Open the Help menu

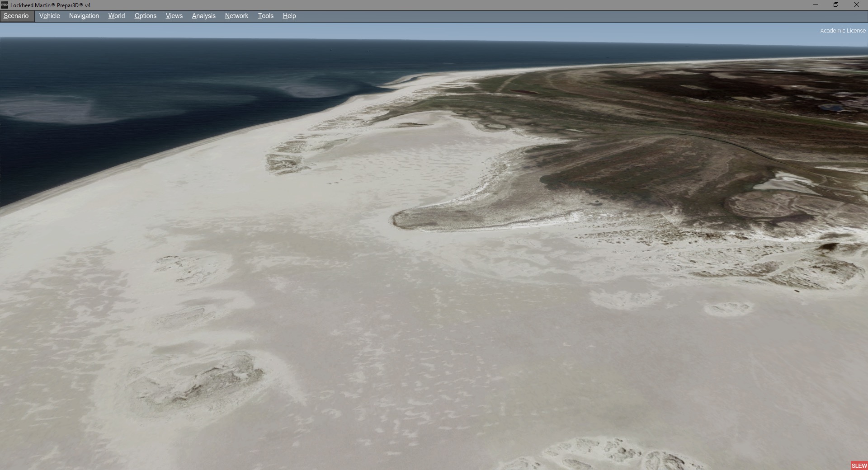(x=289, y=16)
